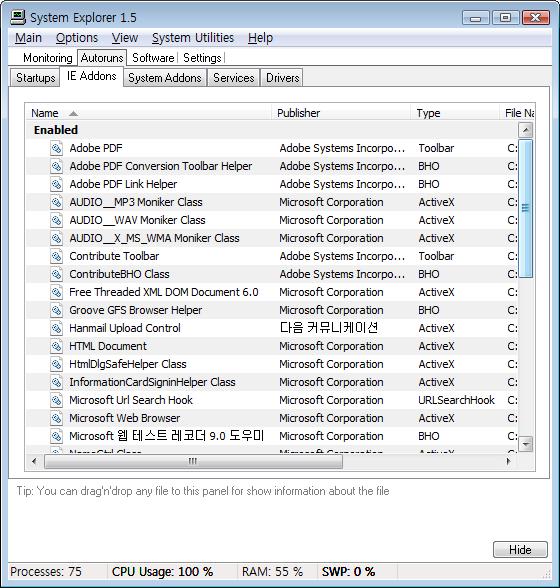Click icon beside AUDIO__MP3 Moniker Class
Image resolution: width=560 pixels, height=588 pixels.
[x=56, y=202]
